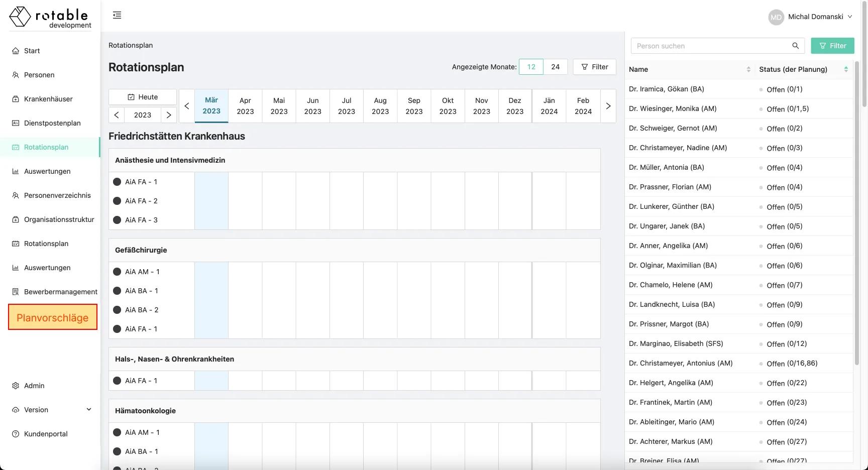
Task: Sort by Status (der Planung) column
Action: (845, 69)
